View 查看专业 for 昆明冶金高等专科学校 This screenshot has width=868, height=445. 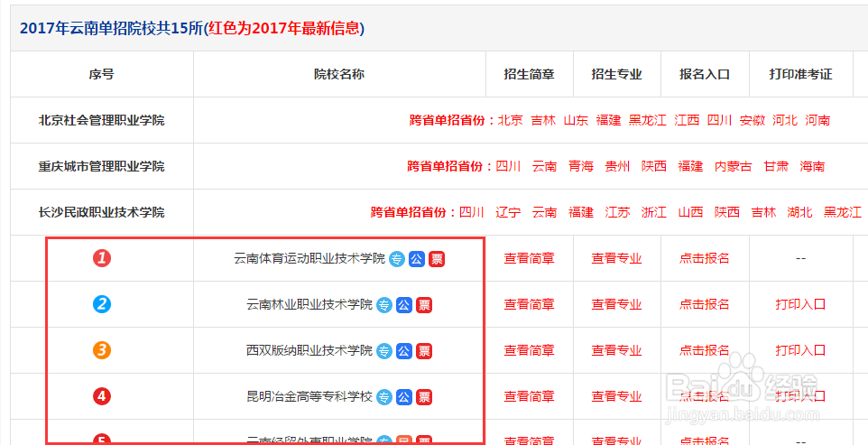[616, 396]
